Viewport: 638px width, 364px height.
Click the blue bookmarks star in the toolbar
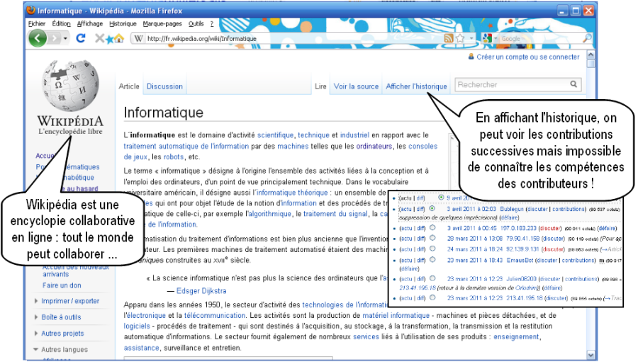click(109, 39)
